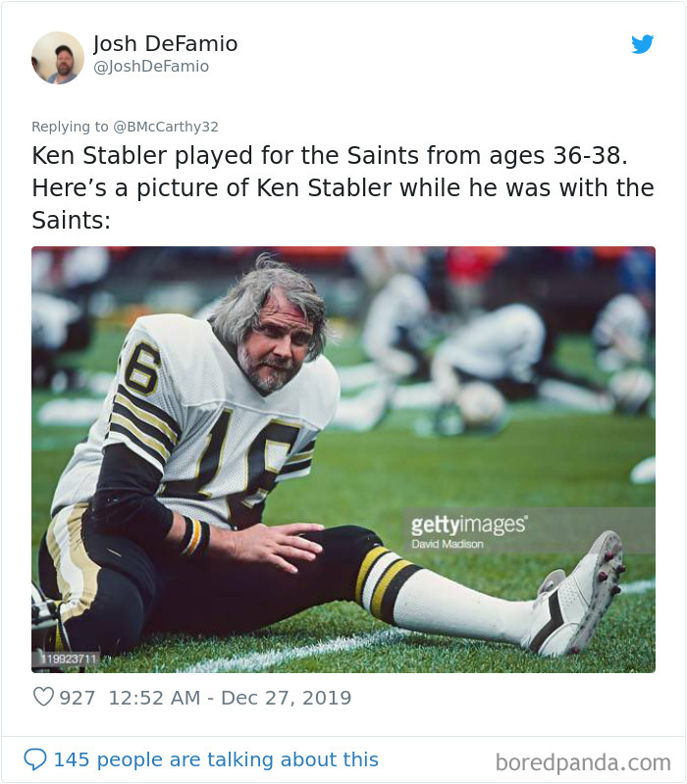Like the tweet with the heart icon
This screenshot has width=687, height=784.
click(x=43, y=697)
